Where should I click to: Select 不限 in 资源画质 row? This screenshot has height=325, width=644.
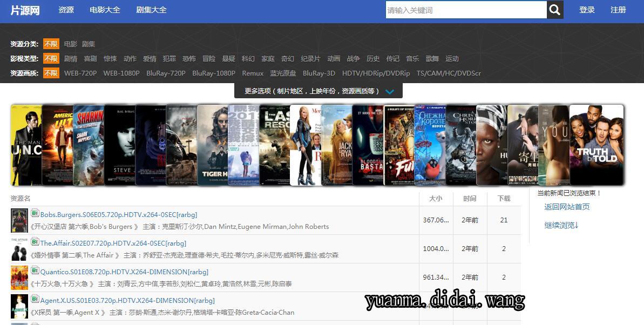pyautogui.click(x=51, y=73)
